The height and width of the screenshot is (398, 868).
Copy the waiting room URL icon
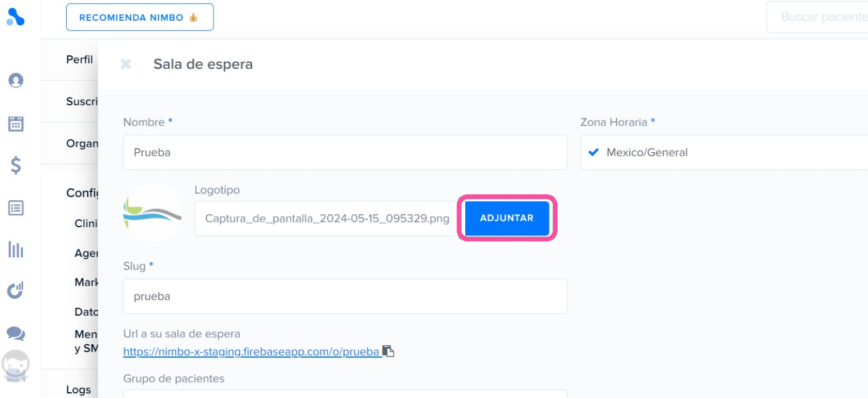pyautogui.click(x=388, y=351)
